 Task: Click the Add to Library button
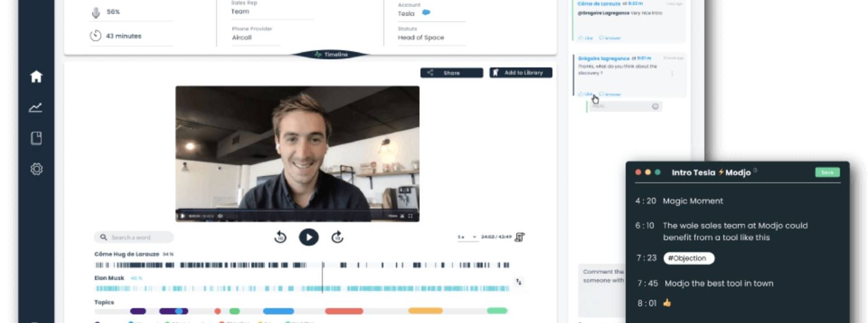520,73
